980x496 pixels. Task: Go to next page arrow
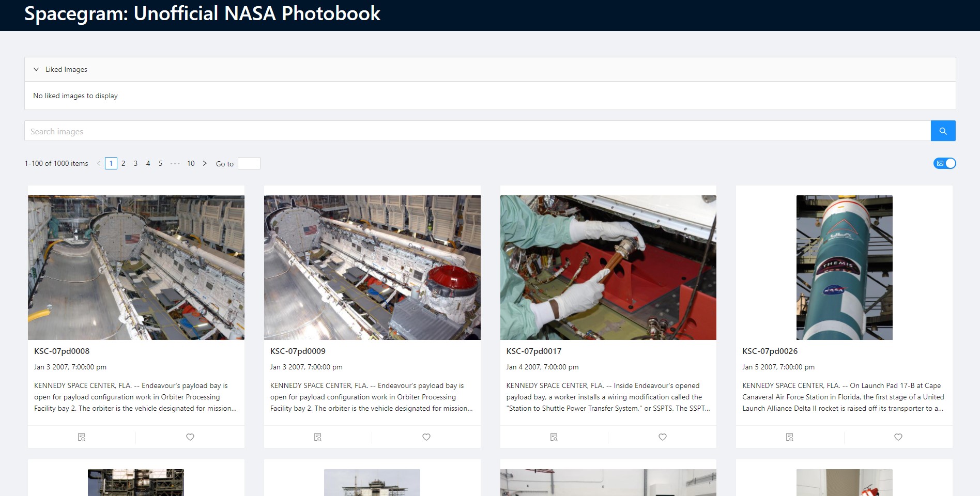[205, 163]
